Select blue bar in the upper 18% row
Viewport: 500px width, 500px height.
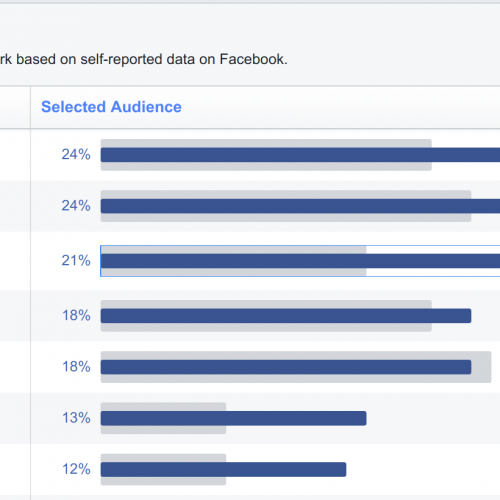pos(286,316)
